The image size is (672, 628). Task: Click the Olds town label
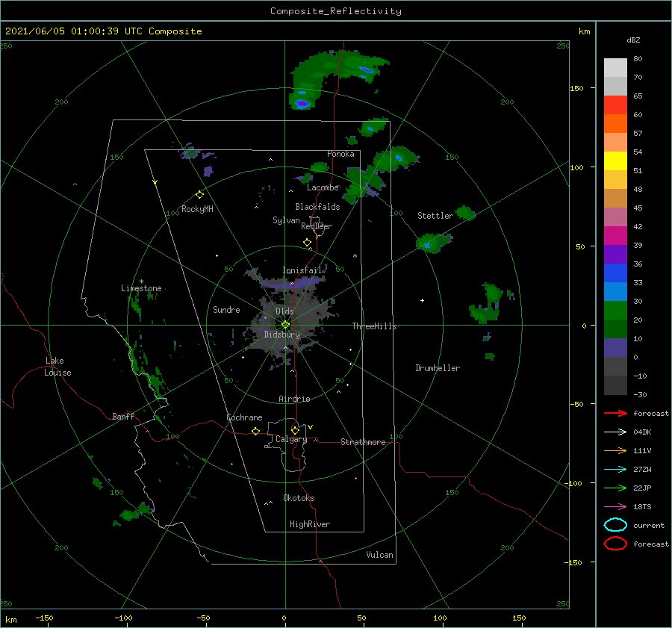click(x=284, y=311)
